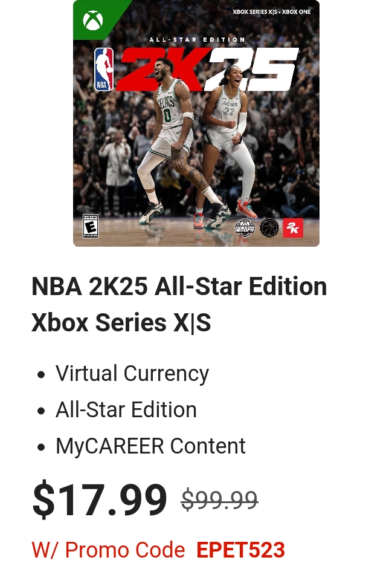392x566 pixels.
Task: Click the All-Star Edition cover text
Action: point(198,39)
